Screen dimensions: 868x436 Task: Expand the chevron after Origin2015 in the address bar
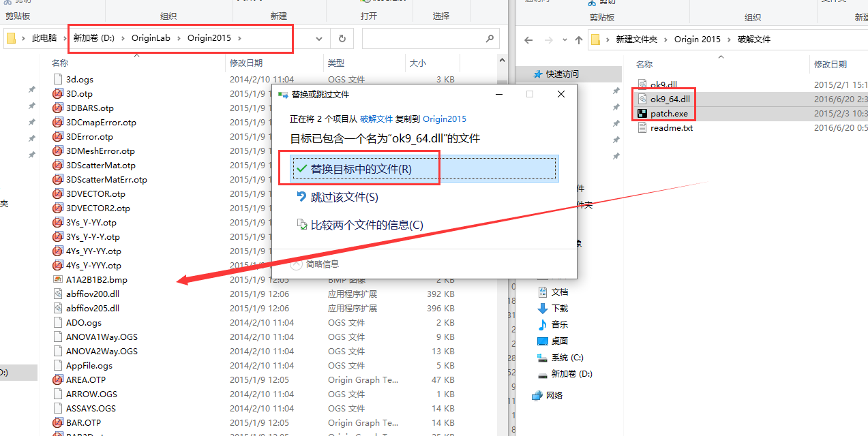[x=240, y=38]
